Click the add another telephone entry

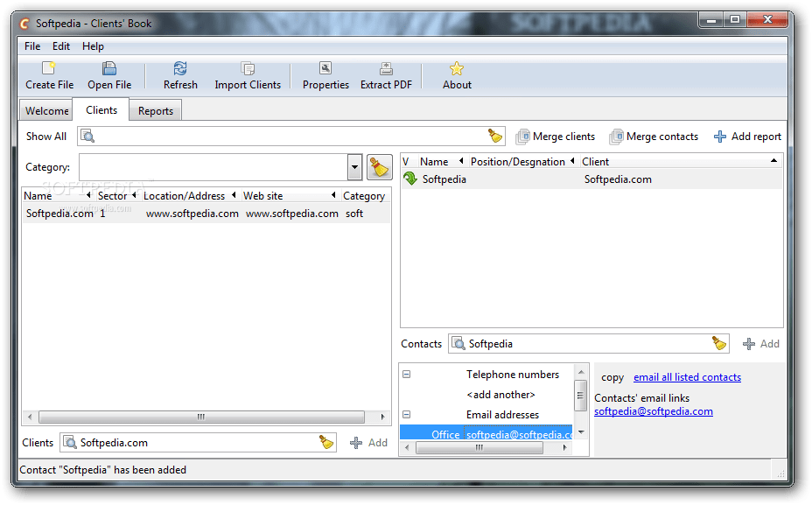500,395
